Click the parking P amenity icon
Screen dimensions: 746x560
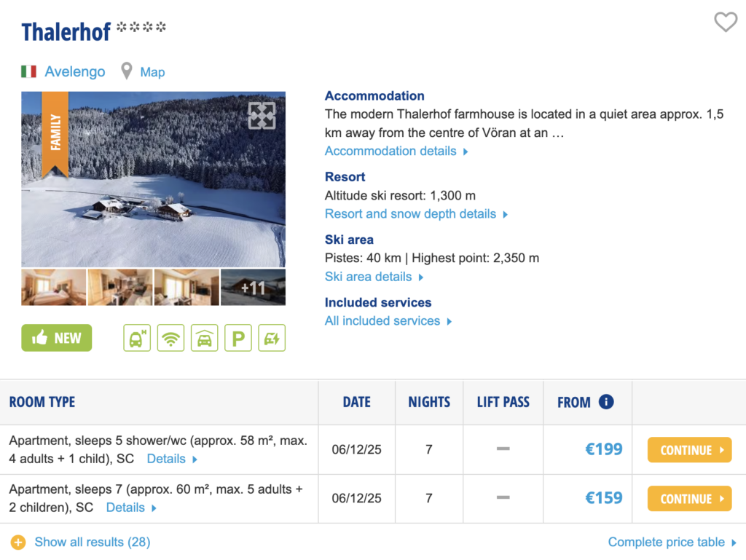point(237,338)
